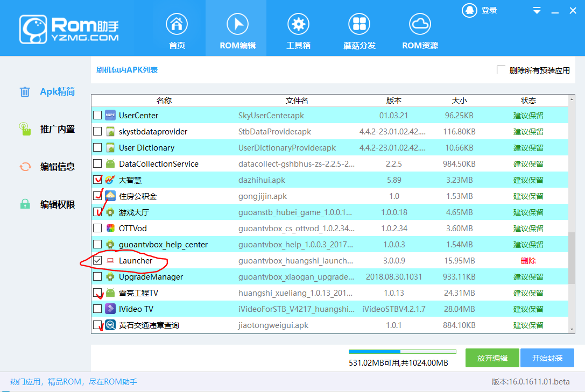
Task: Click the 雪亮工程TV android icon
Action: (x=110, y=293)
